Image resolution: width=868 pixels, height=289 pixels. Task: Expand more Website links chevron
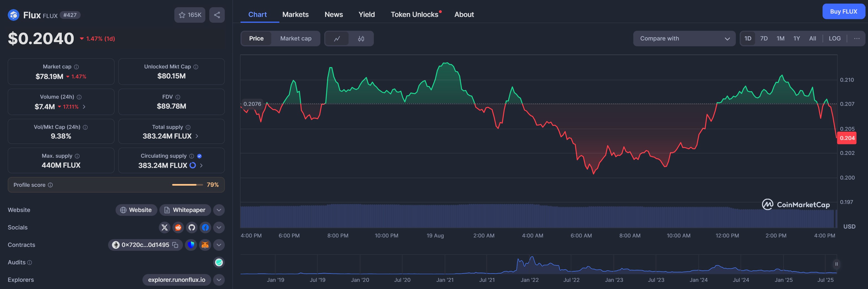[219, 210]
